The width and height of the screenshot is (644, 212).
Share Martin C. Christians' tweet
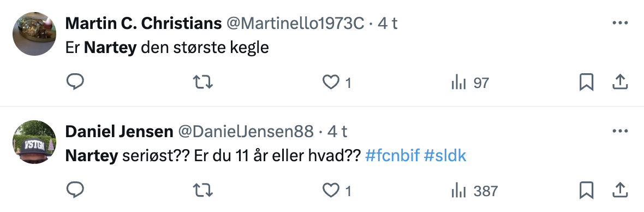620,82
